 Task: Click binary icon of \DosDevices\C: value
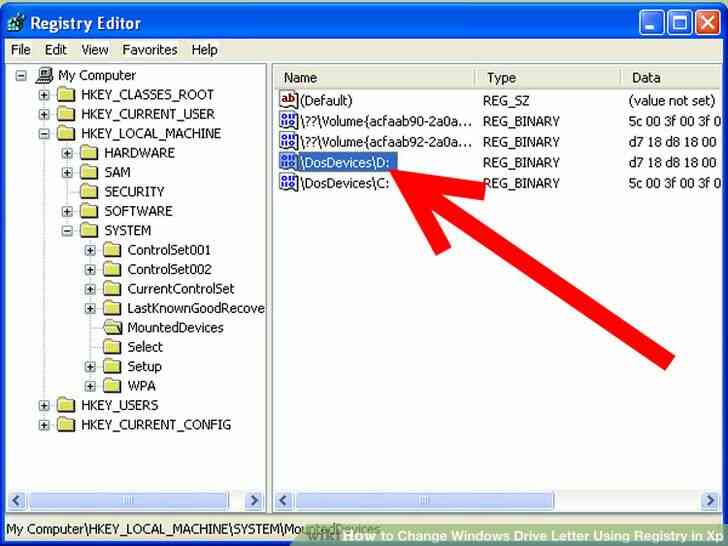[288, 182]
